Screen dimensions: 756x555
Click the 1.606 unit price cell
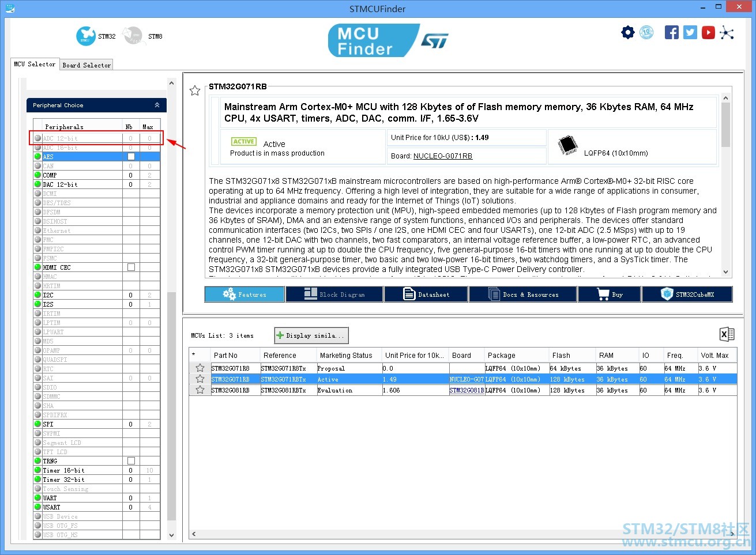415,390
